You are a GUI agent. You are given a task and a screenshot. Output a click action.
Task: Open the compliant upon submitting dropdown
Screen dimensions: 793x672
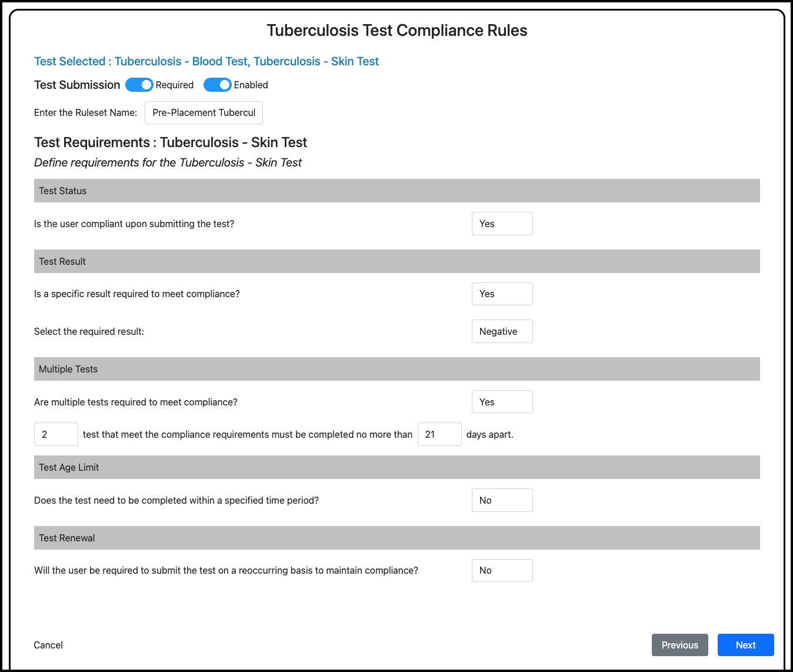(x=502, y=224)
